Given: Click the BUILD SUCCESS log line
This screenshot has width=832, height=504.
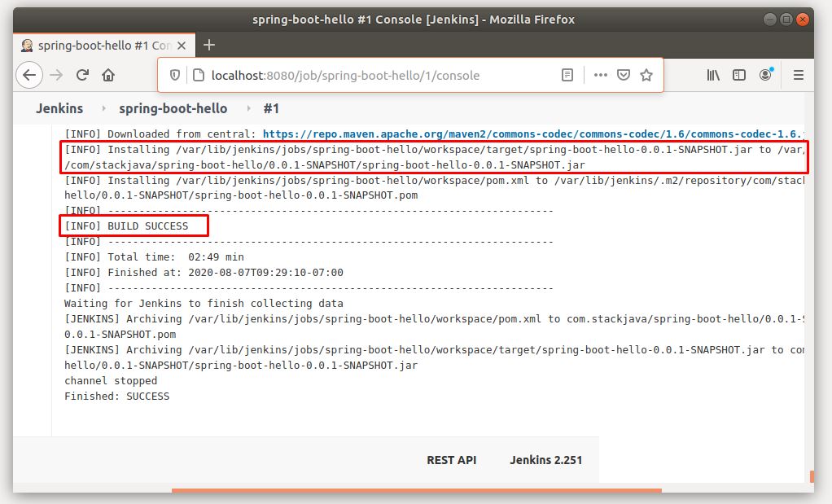Looking at the screenshot, I should coord(126,226).
